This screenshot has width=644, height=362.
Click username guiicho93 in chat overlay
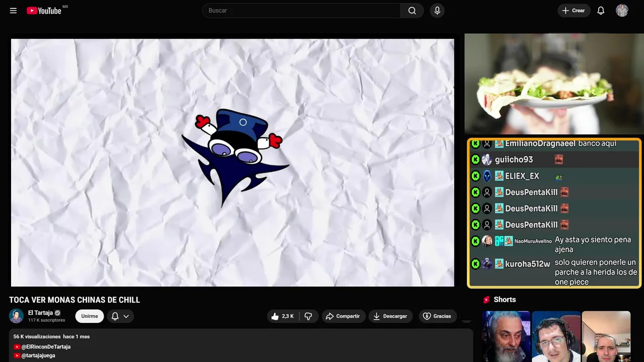pyautogui.click(x=514, y=159)
